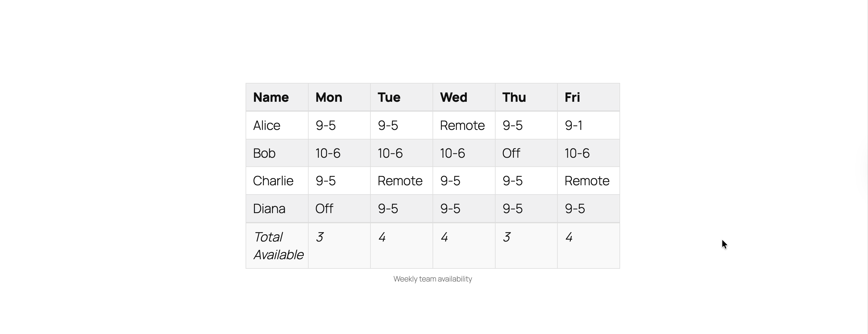Click Bob's Thursday Off cell
The image size is (868, 334).
tap(526, 153)
